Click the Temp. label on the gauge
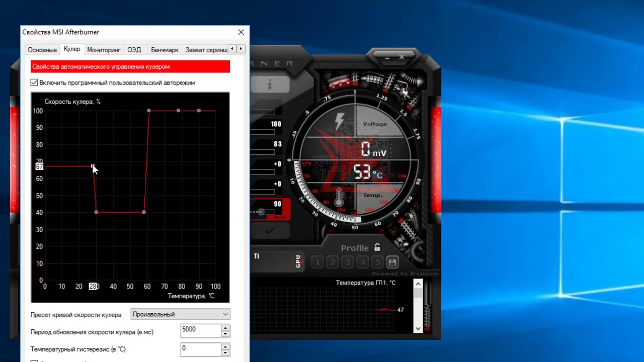 (x=372, y=195)
